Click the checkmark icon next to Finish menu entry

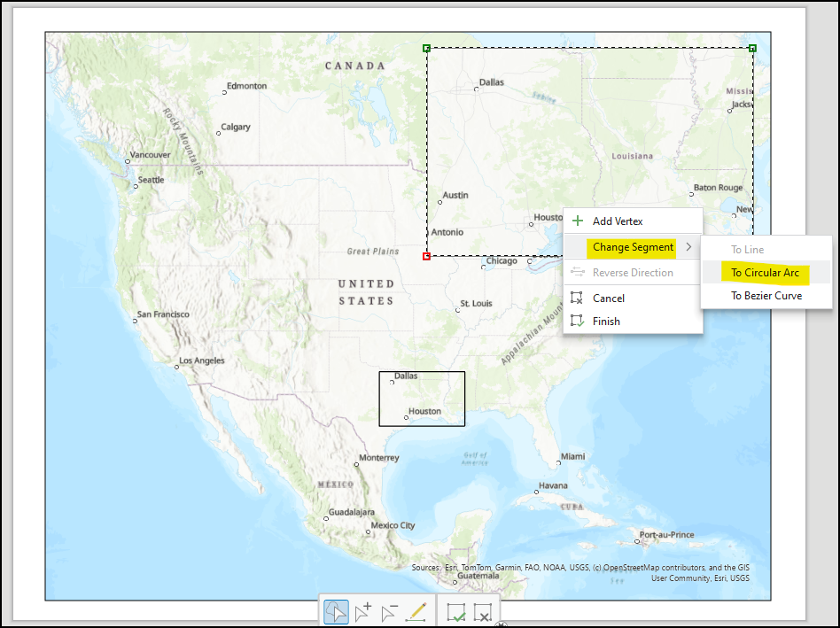tap(577, 321)
